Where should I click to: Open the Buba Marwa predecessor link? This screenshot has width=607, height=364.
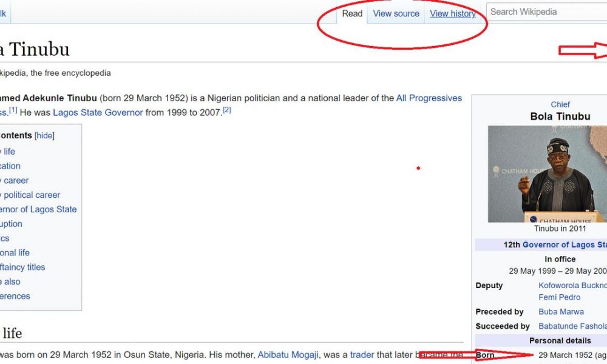[562, 312]
